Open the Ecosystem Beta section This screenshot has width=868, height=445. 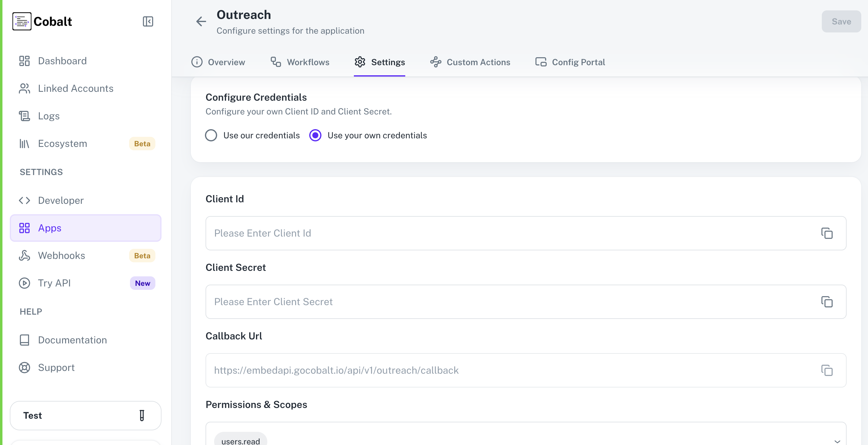[x=63, y=143]
